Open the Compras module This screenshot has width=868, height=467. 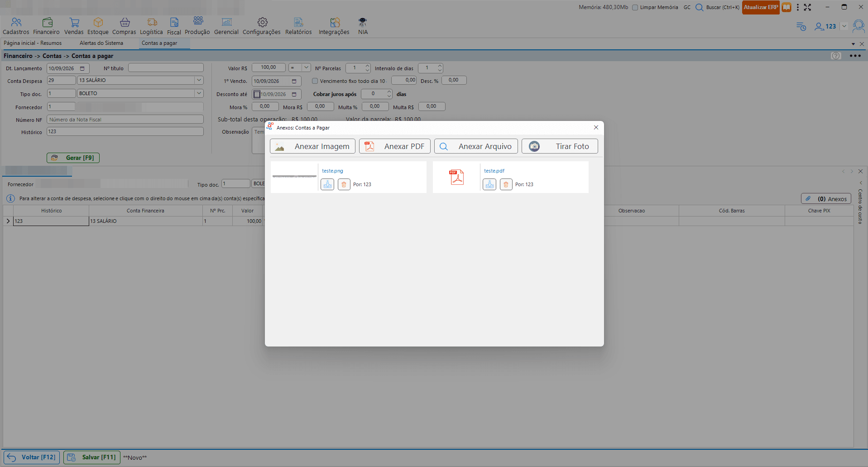(x=124, y=26)
